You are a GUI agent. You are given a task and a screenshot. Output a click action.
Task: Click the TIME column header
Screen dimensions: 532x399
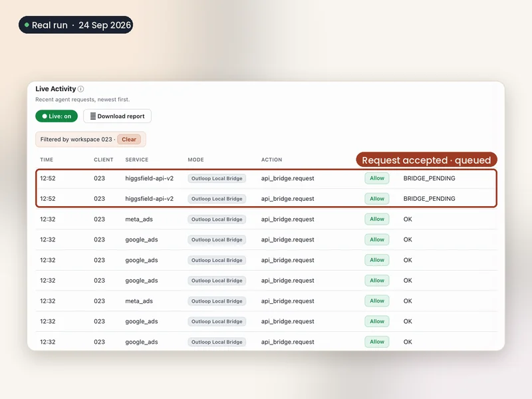(x=47, y=160)
